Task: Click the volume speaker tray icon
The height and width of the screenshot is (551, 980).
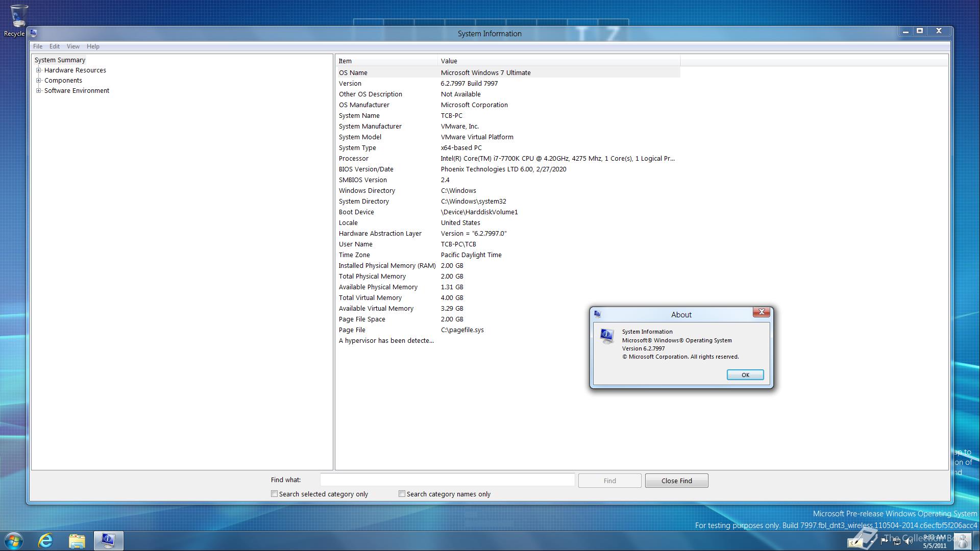Action: pyautogui.click(x=909, y=541)
